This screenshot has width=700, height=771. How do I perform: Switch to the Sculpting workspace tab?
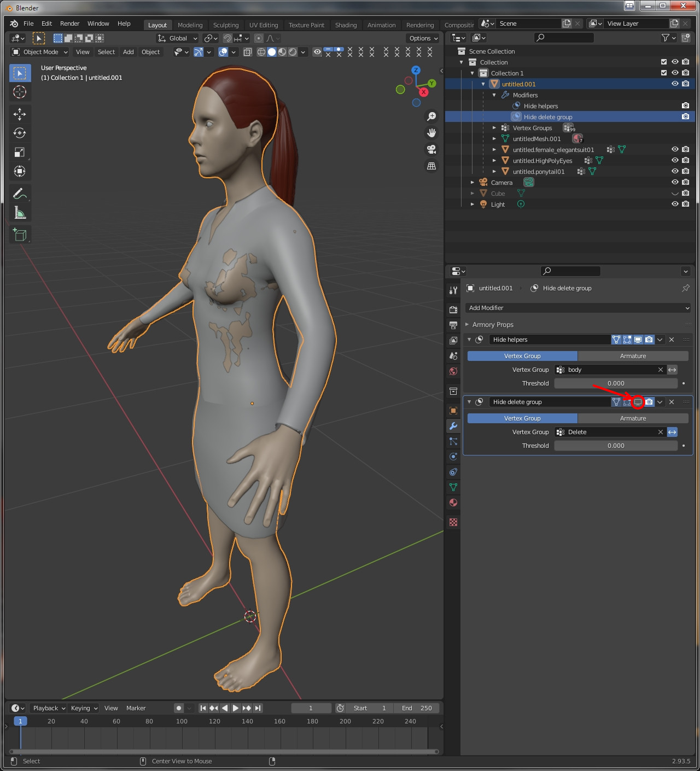coord(226,25)
